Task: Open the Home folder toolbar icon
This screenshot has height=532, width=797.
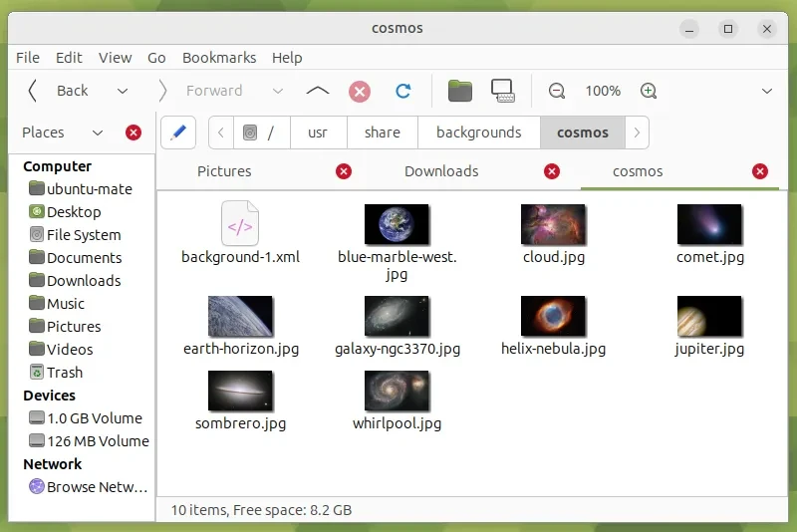Action: 460,91
